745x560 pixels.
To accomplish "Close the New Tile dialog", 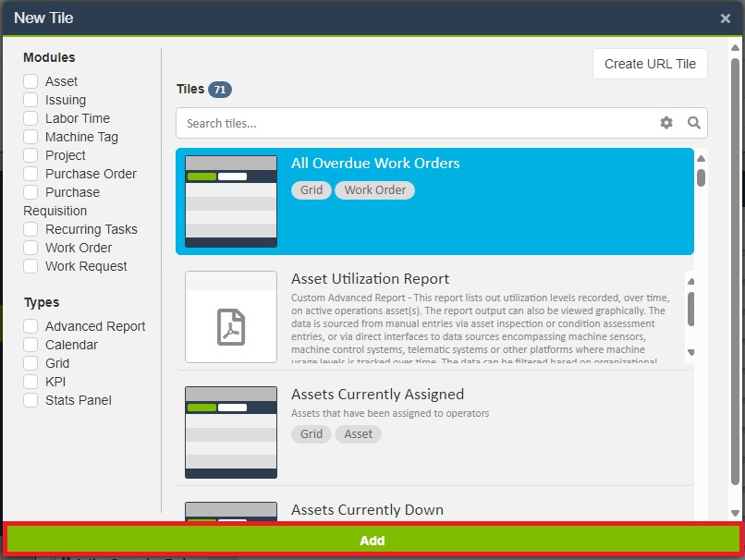I will 726,18.
